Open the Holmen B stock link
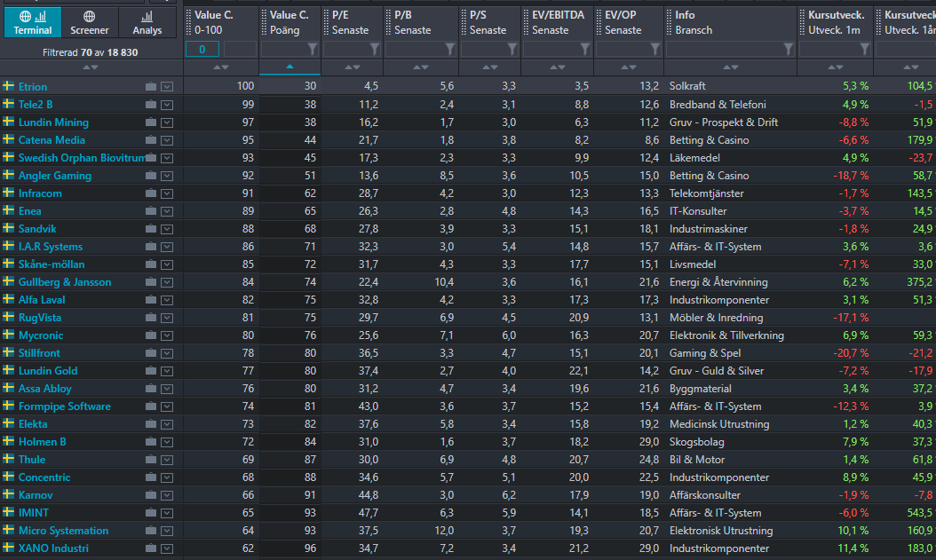 pyautogui.click(x=43, y=442)
